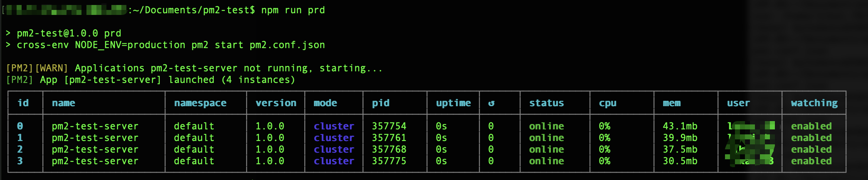Click pid value 357754
Viewport: 868px width, 180px height.
tap(389, 126)
